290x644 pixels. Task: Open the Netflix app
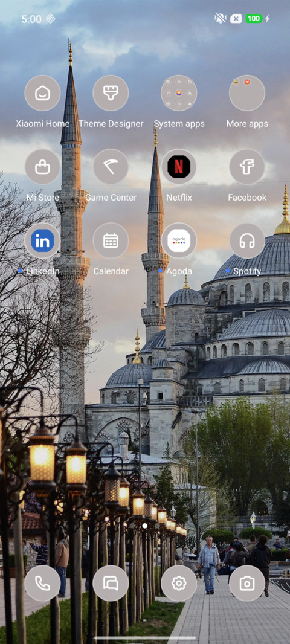179,167
